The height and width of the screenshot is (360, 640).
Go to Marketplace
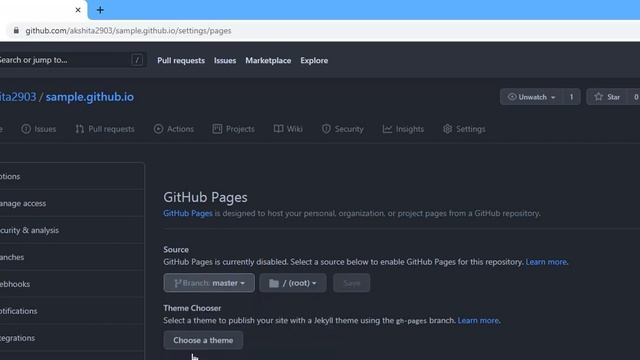point(268,60)
